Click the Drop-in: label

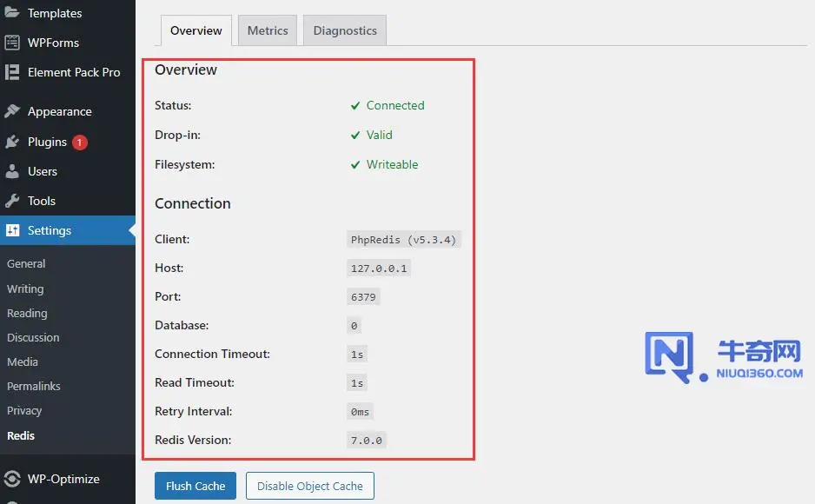click(177, 135)
